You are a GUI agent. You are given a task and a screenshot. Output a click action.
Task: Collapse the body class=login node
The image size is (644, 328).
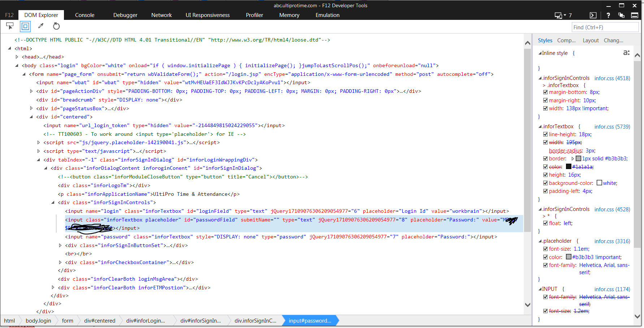[x=17, y=65]
